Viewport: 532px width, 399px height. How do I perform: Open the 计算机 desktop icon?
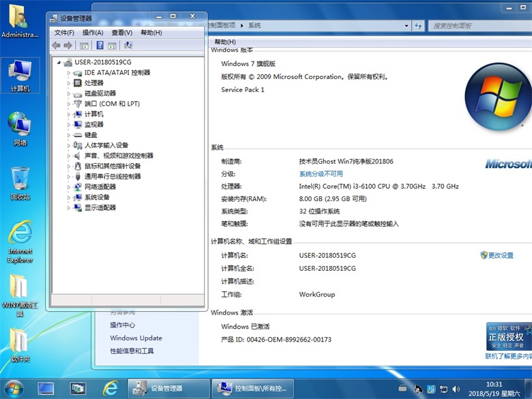pyautogui.click(x=19, y=74)
